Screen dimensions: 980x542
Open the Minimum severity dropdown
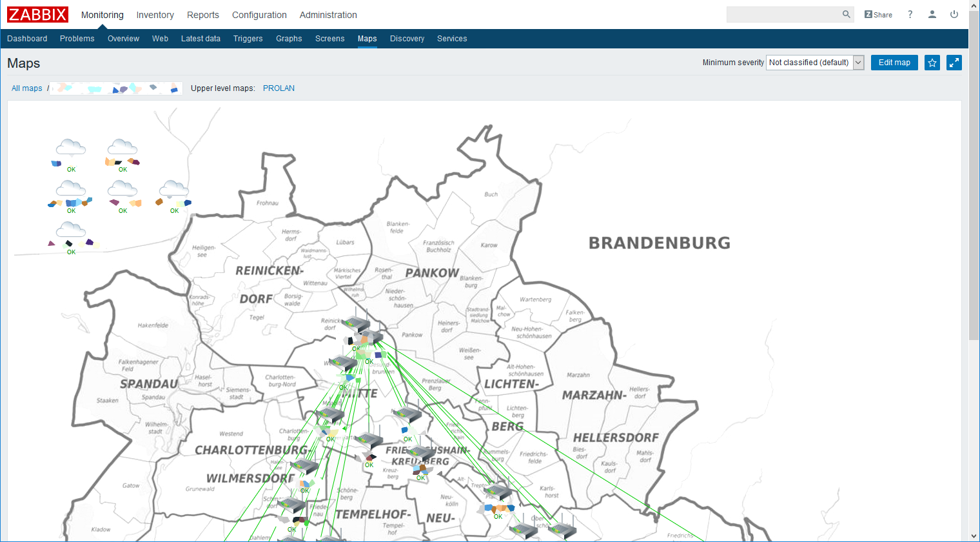[815, 63]
